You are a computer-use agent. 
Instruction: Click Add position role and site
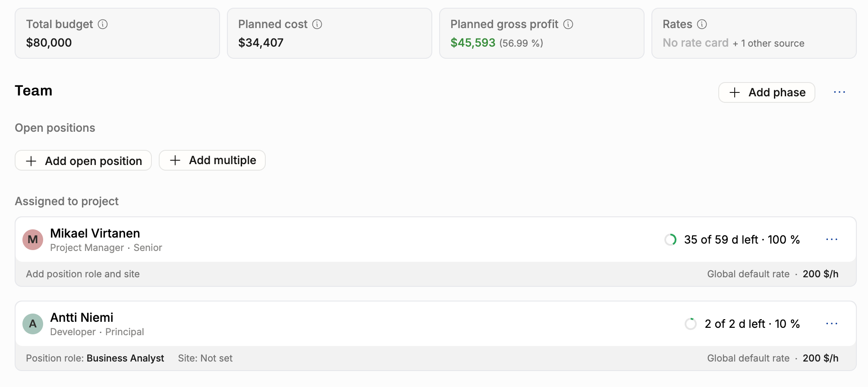pos(83,274)
